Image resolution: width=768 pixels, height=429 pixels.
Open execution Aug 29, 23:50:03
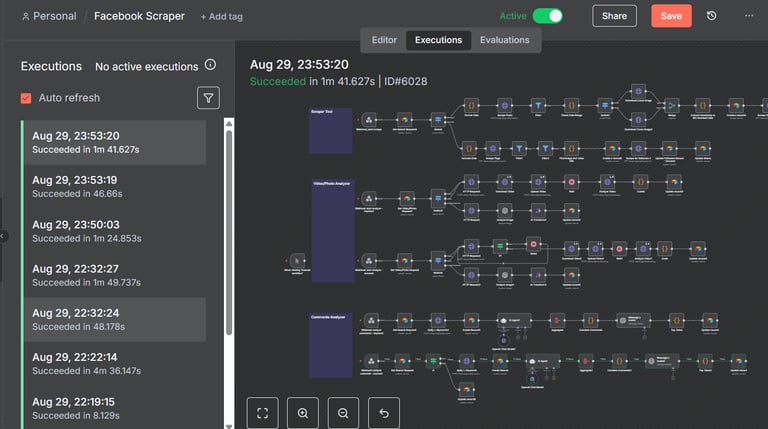pyautogui.click(x=115, y=231)
